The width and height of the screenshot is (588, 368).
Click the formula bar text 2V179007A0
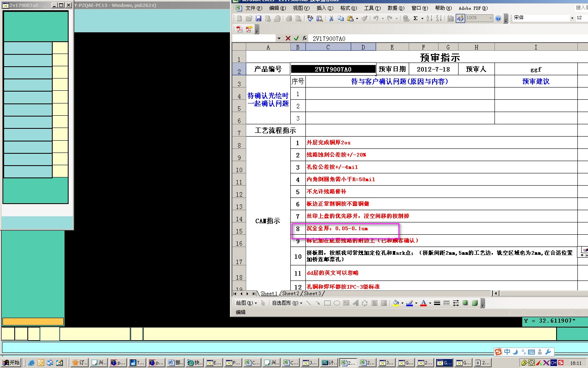tap(329, 38)
